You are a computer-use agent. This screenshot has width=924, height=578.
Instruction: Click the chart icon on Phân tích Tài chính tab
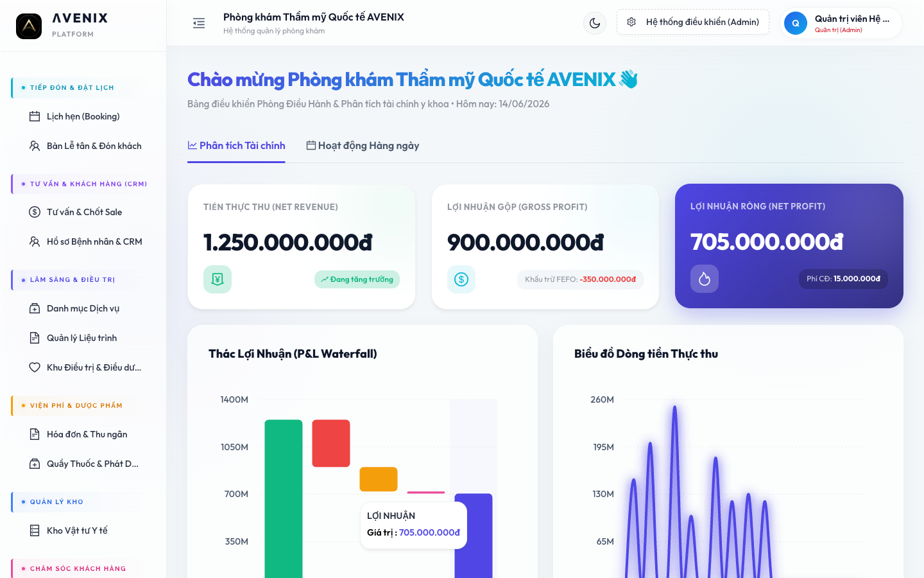click(193, 145)
